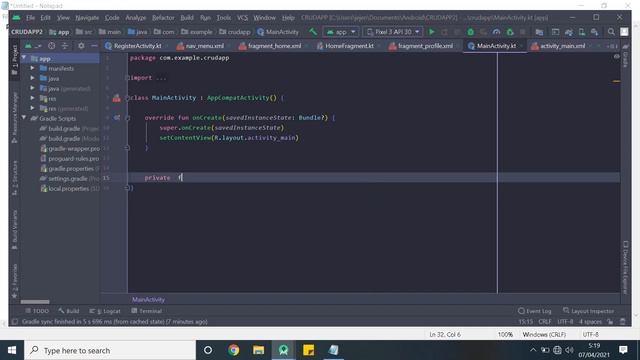640x360 pixels.
Task: Open the profiler gauge icon in toolbar
Action: pos(496,31)
